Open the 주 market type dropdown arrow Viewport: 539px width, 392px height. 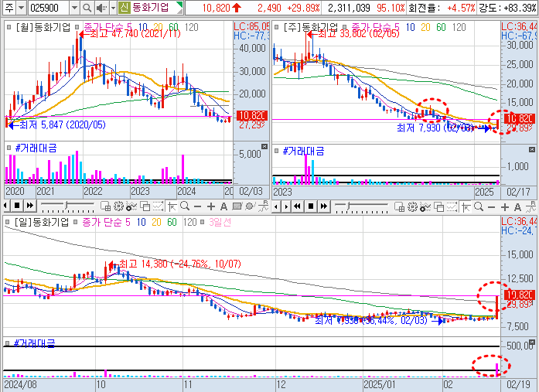(22, 8)
